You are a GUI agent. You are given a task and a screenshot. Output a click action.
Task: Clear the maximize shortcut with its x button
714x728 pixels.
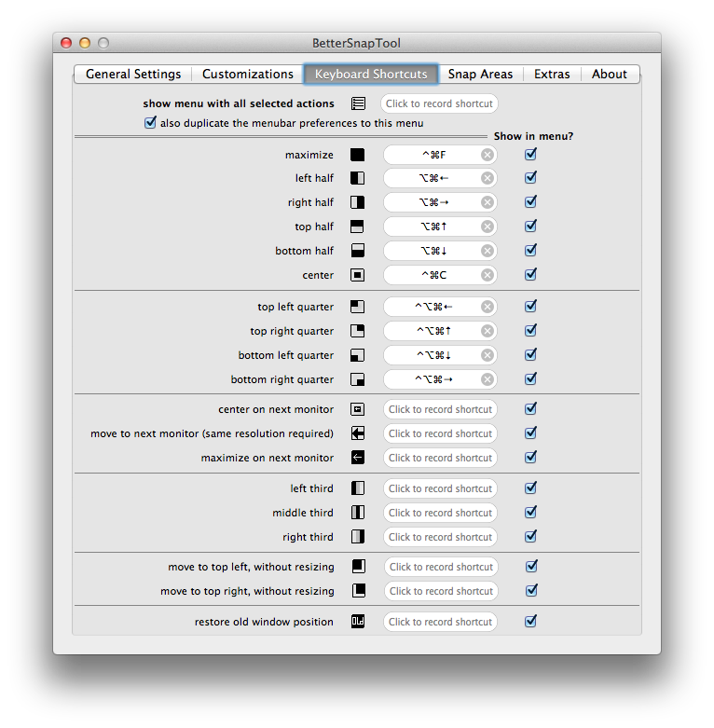tap(487, 155)
